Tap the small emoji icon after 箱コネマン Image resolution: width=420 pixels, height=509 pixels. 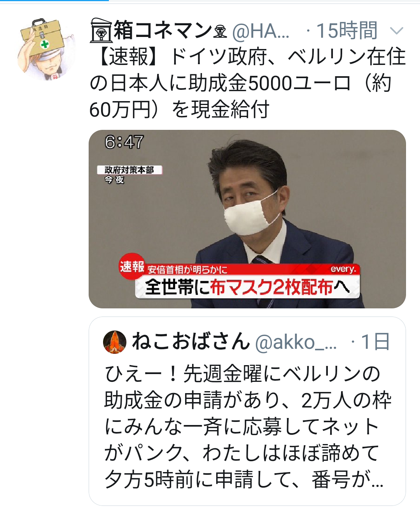point(220,31)
